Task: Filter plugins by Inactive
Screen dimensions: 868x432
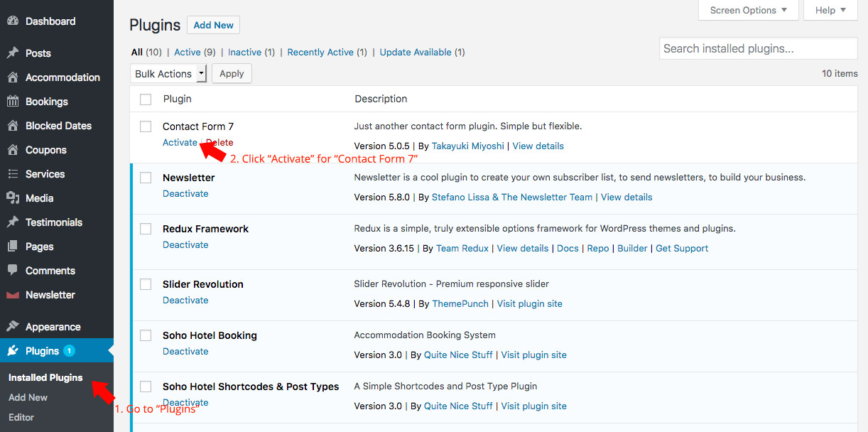Action: coord(244,53)
